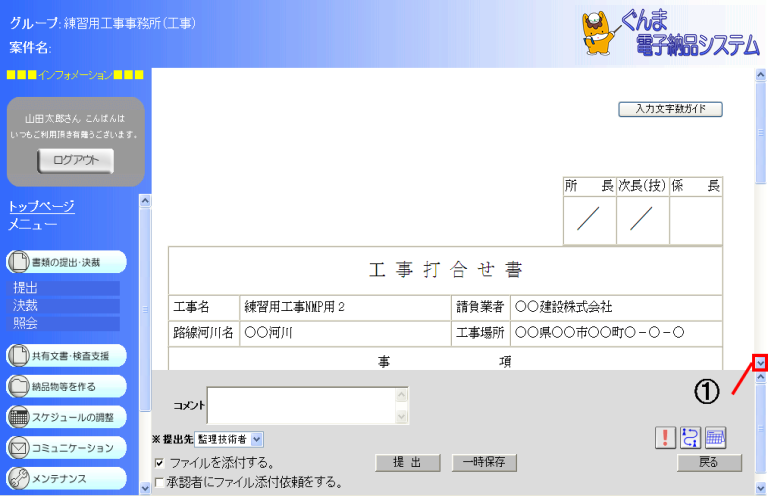
Task: Click the 工事打合せ書 title
Action: [x=446, y=270]
